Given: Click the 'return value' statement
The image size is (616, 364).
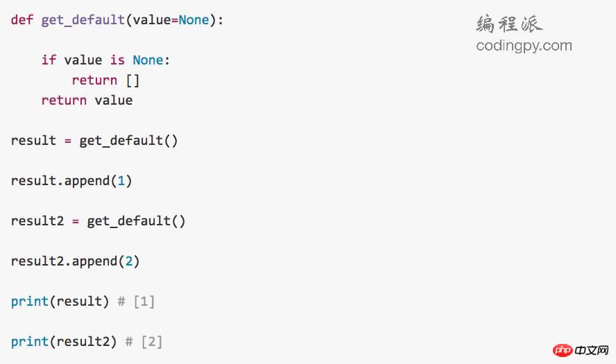Looking at the screenshot, I should coord(87,101).
